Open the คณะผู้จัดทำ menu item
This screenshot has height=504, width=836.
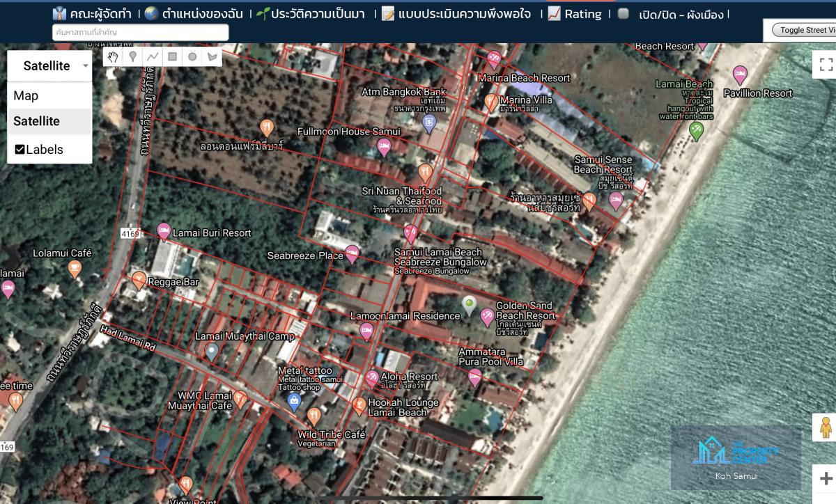pyautogui.click(x=93, y=14)
